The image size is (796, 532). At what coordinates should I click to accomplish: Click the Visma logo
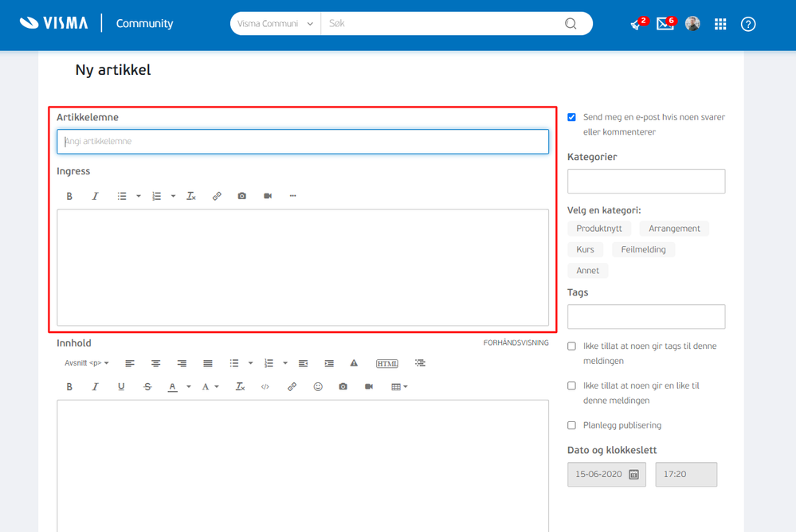click(53, 23)
